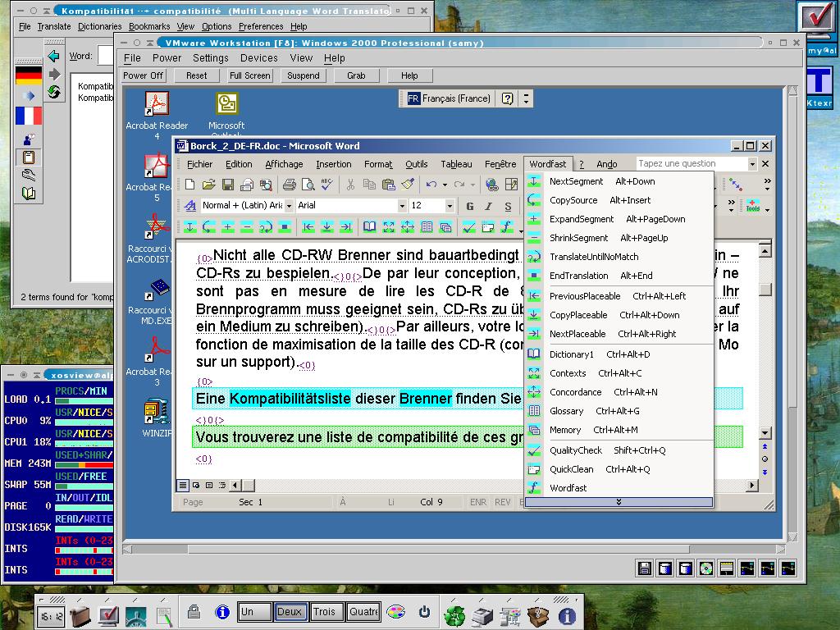Open the Affichage menu in Word
The image size is (840, 630).
click(x=284, y=164)
